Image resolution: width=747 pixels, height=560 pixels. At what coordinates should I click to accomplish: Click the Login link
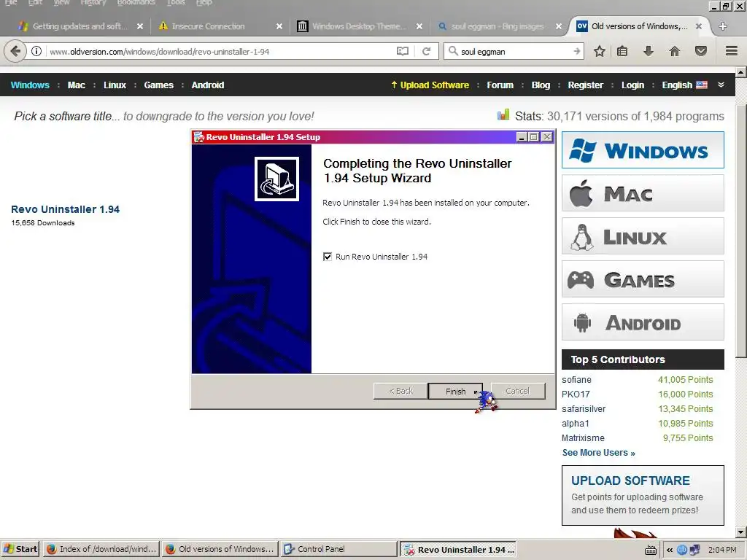[632, 85]
